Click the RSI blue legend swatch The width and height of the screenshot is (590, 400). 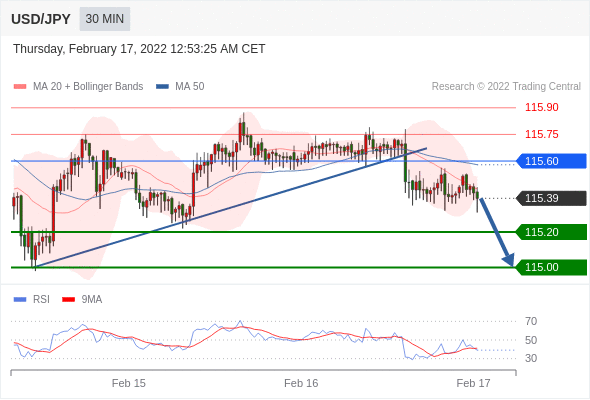pos(20,300)
